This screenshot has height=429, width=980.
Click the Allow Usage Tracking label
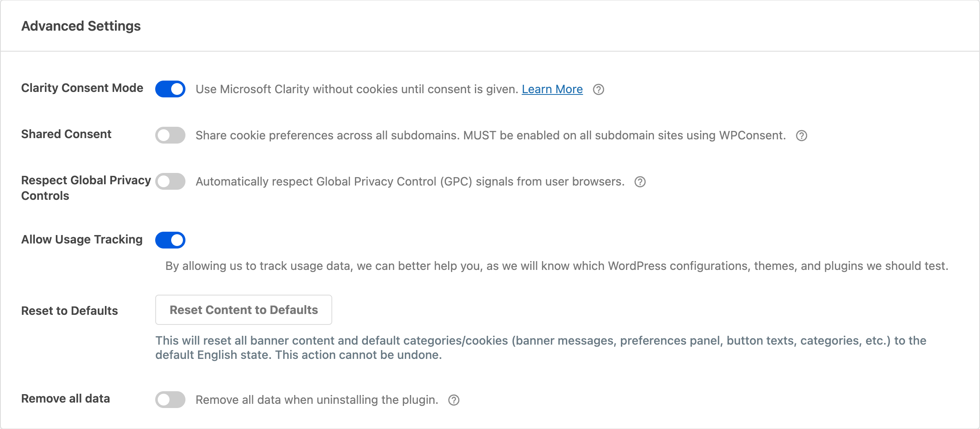[x=81, y=240]
